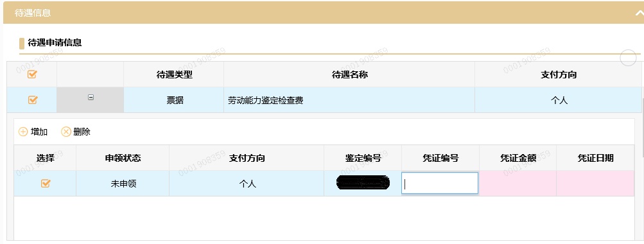Toggle the header select-all checkbox
Viewport: 644px width, 244px height.
pos(32,74)
